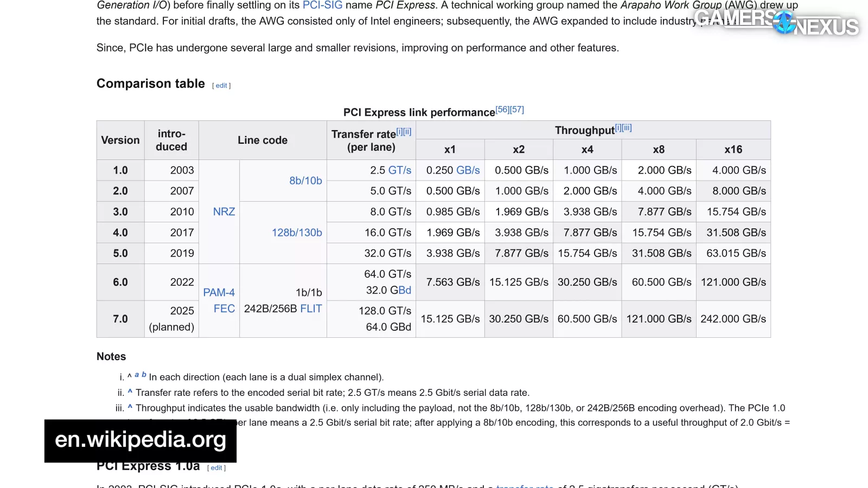Click the GB/s link in x1 column

click(x=468, y=170)
